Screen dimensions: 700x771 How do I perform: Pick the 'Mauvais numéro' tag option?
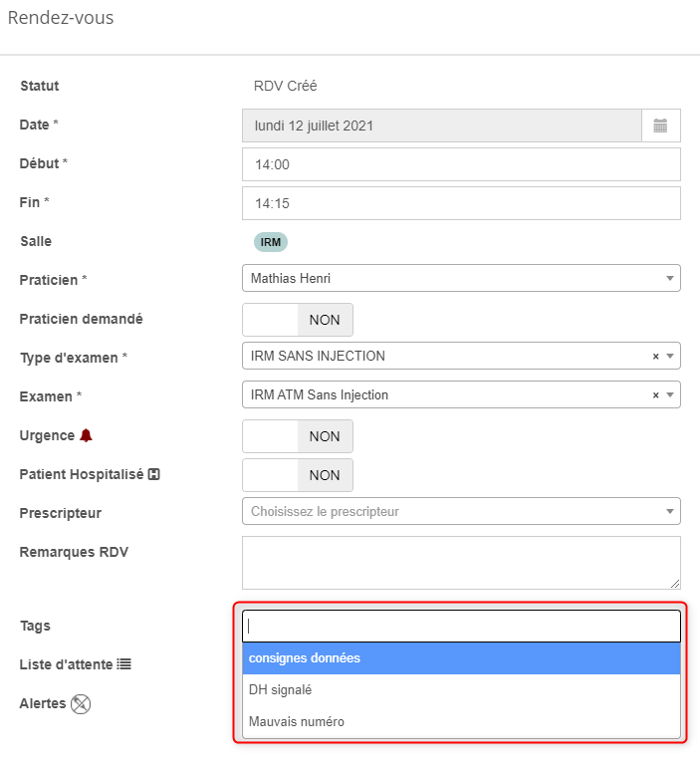click(x=461, y=721)
